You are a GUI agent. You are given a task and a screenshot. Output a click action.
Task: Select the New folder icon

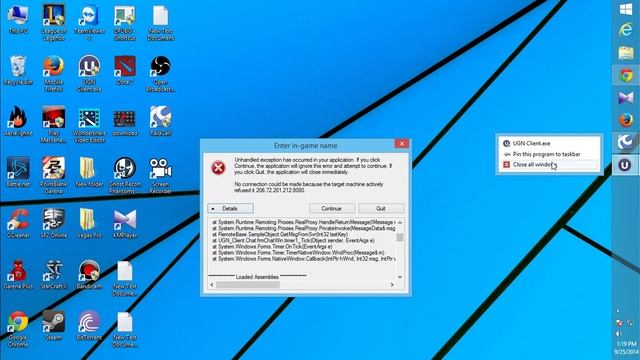point(89,172)
